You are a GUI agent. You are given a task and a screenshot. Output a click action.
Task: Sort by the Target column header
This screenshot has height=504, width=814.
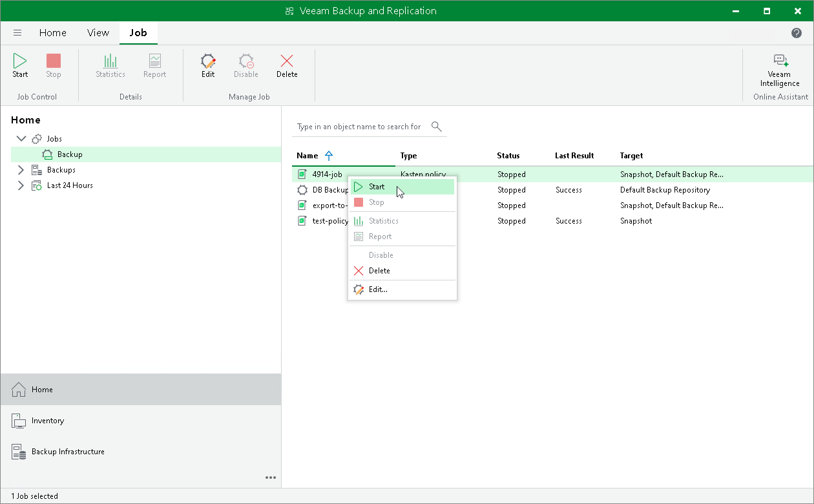pos(632,156)
